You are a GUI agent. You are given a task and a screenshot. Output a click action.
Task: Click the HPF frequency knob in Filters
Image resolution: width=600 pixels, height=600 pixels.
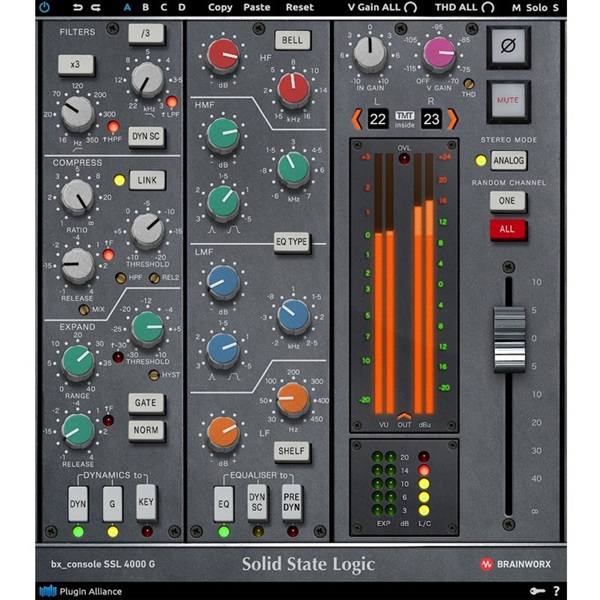click(78, 113)
